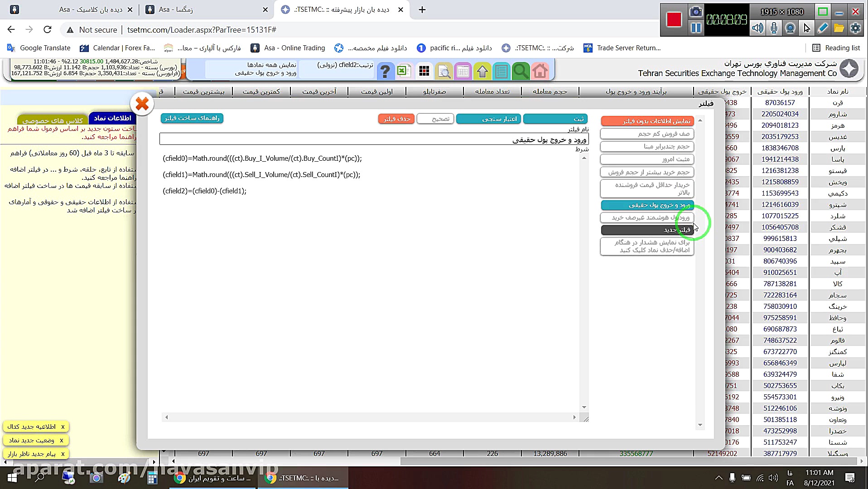The width and height of the screenshot is (868, 489).
Task: Open the recorder pencil drawing tool
Action: click(823, 28)
